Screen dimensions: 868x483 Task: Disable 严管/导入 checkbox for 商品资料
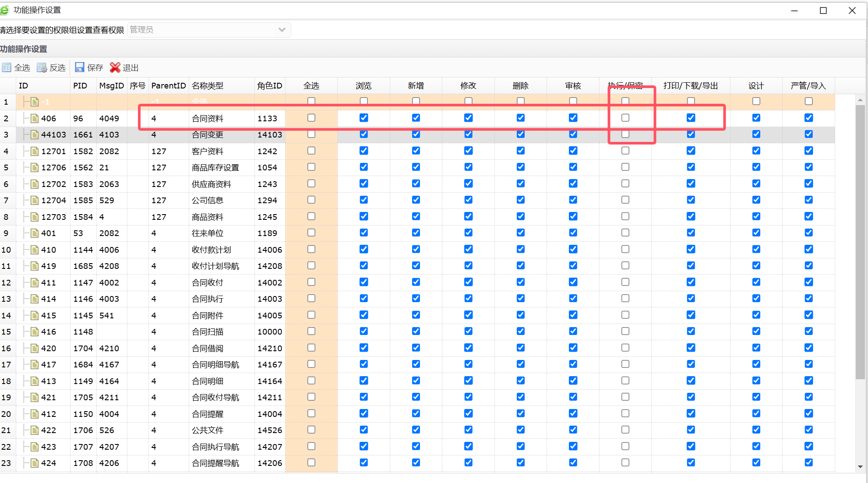click(x=808, y=216)
